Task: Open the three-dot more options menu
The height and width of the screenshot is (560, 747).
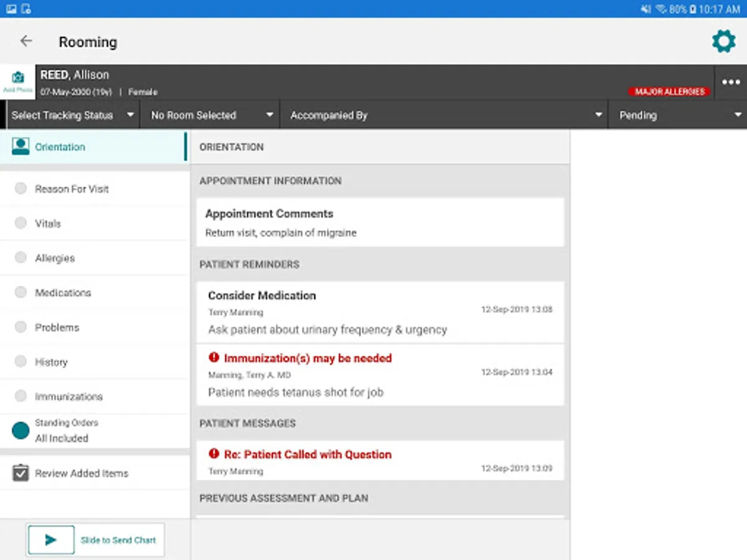Action: click(x=731, y=83)
